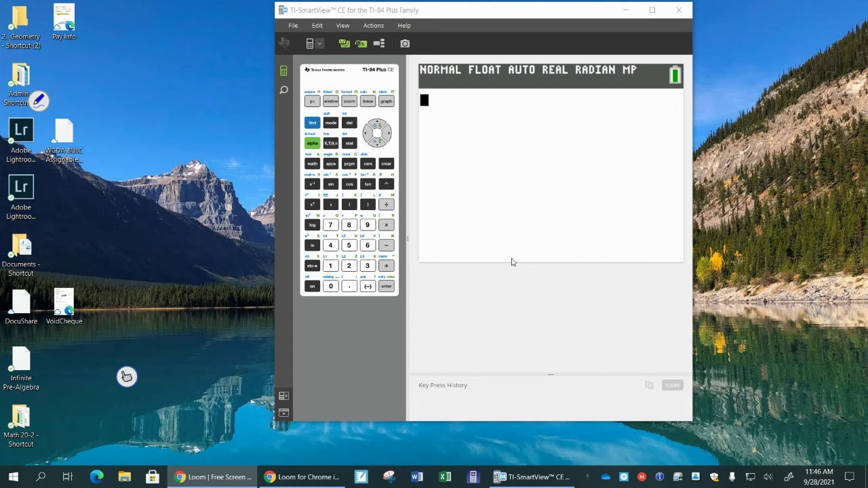Image resolution: width=868 pixels, height=488 pixels.
Task: Click the number 5 key
Action: pyautogui.click(x=349, y=245)
